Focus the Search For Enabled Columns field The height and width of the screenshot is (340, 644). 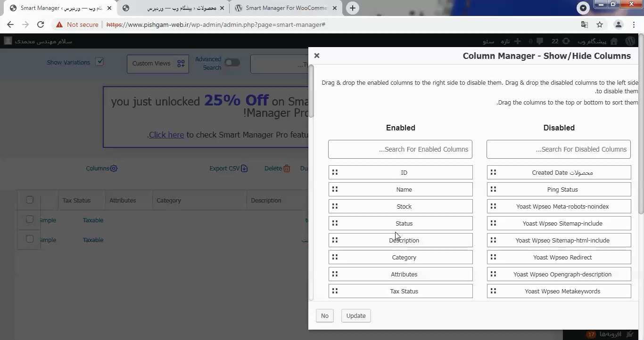400,149
